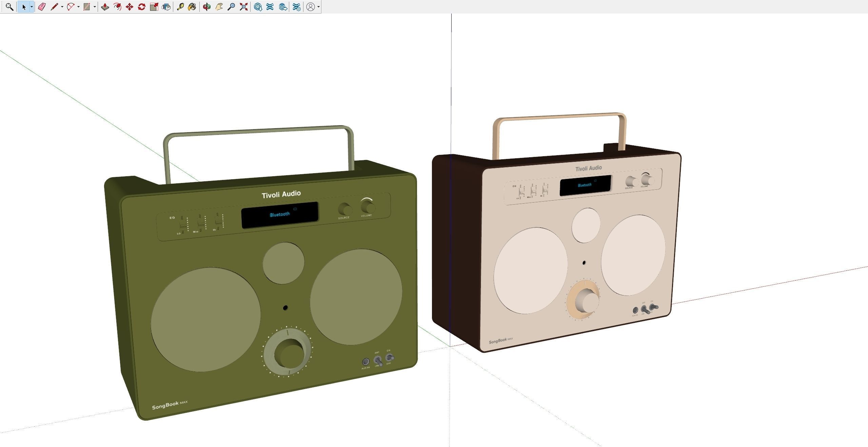Activate the Orbit camera tool
This screenshot has height=447, width=868.
tap(207, 6)
